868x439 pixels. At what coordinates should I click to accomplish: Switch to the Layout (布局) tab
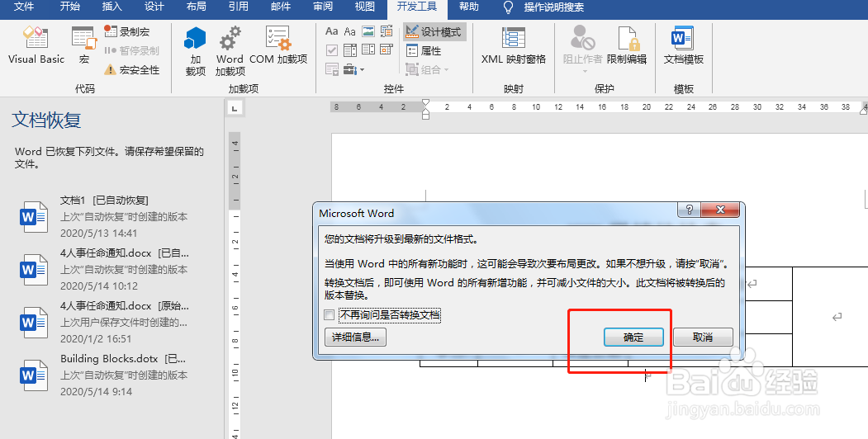click(x=196, y=7)
